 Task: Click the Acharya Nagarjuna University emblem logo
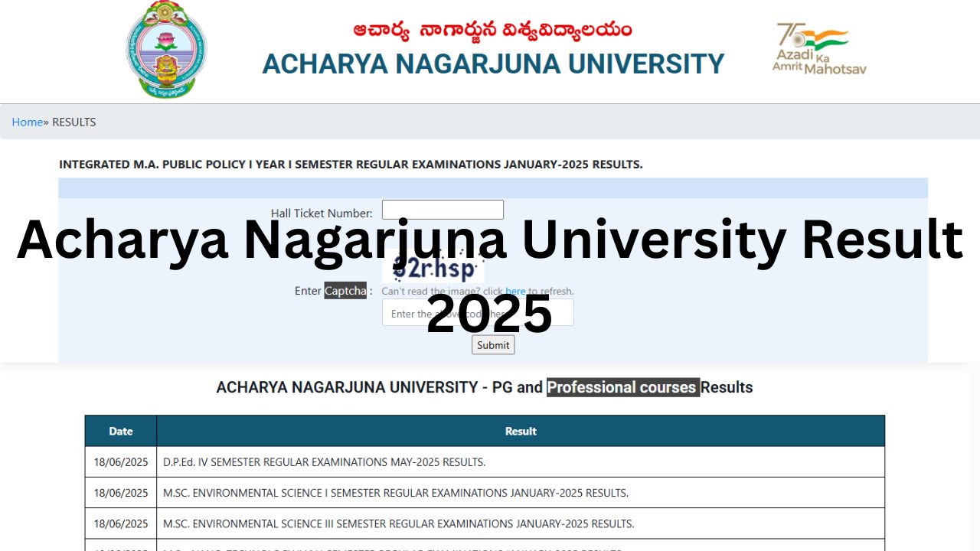(x=166, y=50)
